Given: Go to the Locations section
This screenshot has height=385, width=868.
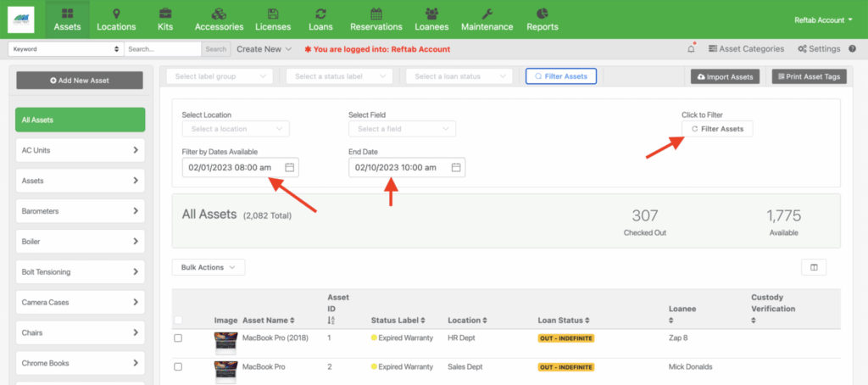Looking at the screenshot, I should (x=116, y=20).
